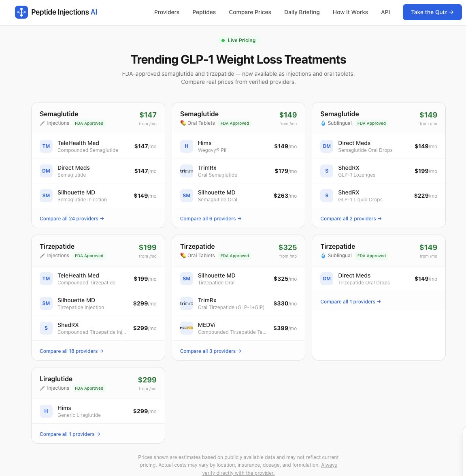Click the $325 price on Tirzepatide Oral Tablets
The width and height of the screenshot is (466, 476).
[287, 248]
